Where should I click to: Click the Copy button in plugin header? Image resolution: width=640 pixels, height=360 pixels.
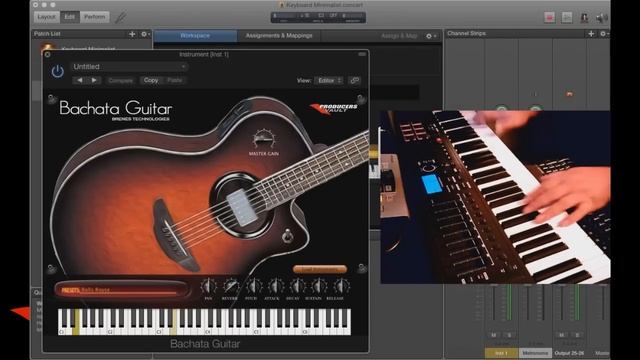pos(151,80)
